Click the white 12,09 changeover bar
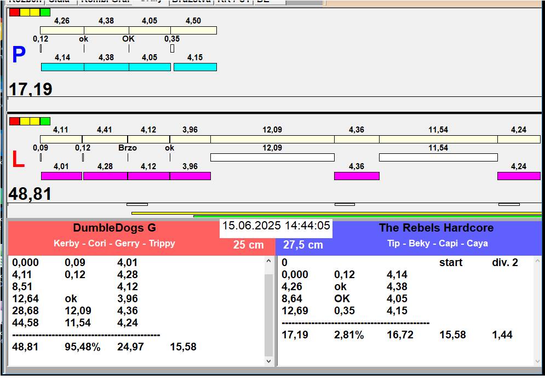This screenshot has height=392, width=545. click(x=272, y=158)
